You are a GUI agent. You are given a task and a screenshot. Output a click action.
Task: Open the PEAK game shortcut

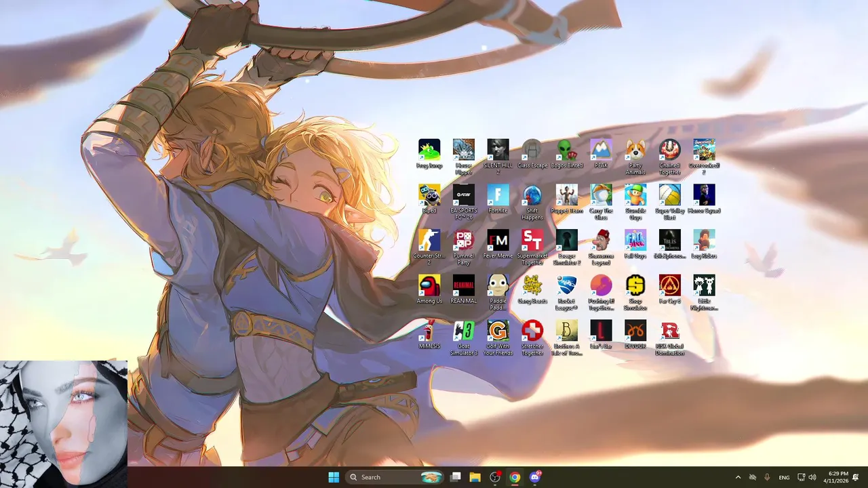pyautogui.click(x=601, y=155)
